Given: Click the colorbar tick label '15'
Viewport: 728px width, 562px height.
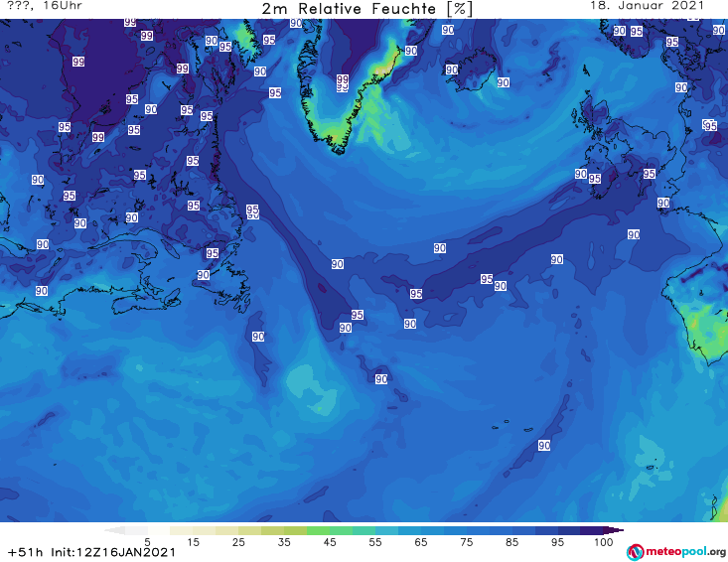Looking at the screenshot, I should [x=193, y=542].
